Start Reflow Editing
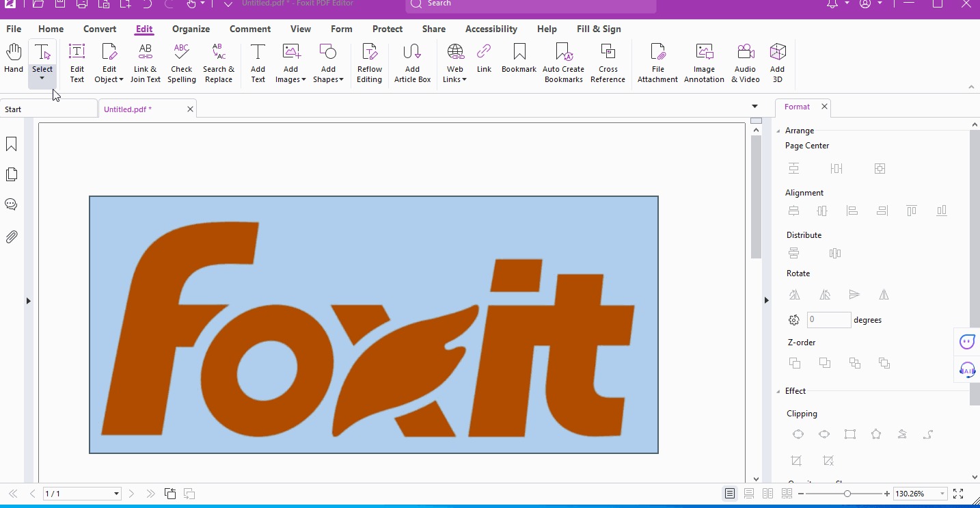This screenshot has width=980, height=508. (370, 64)
